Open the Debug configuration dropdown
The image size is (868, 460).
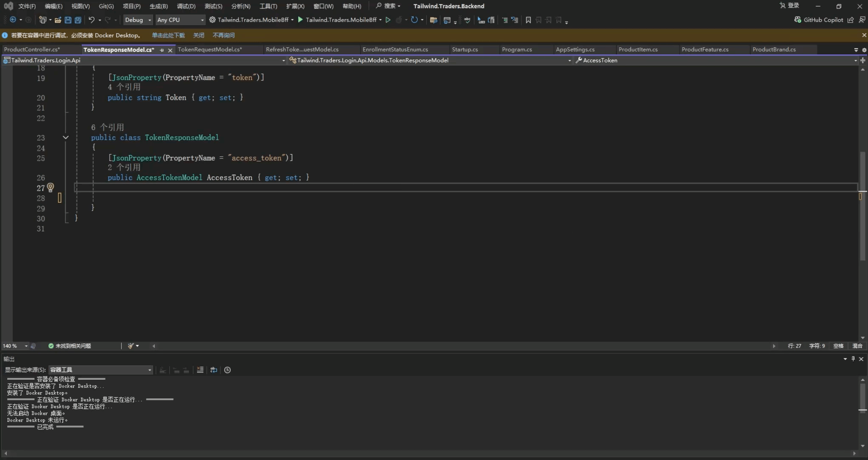(x=138, y=20)
